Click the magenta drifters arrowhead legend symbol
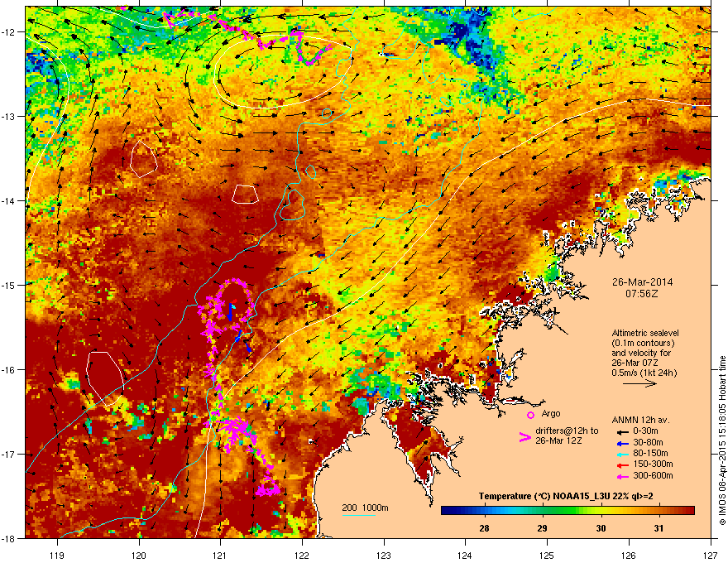The width and height of the screenshot is (728, 563). click(x=524, y=437)
